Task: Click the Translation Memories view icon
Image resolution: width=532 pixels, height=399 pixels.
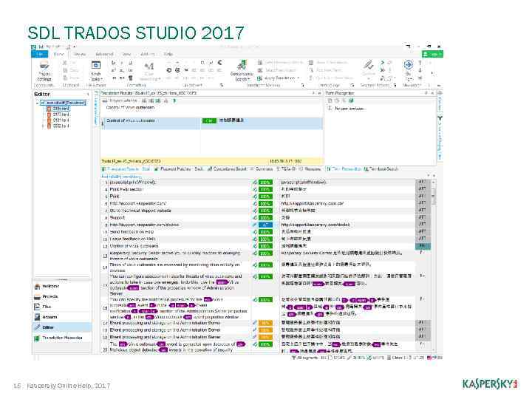Action: (37, 338)
